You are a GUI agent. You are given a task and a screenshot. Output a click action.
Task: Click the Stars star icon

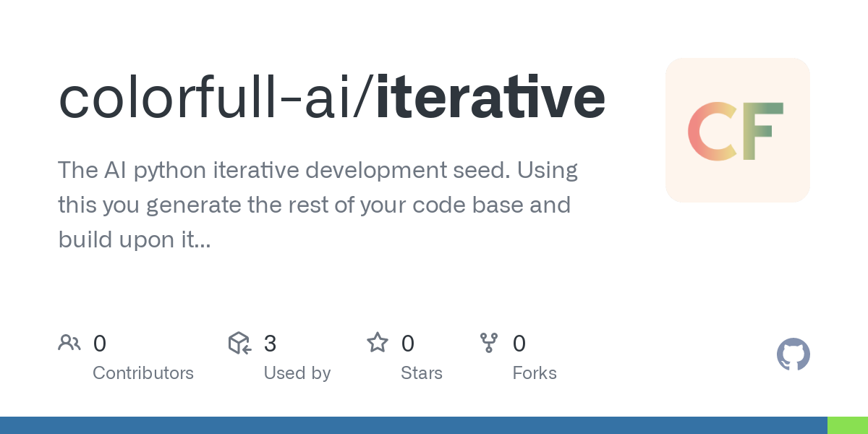[378, 342]
